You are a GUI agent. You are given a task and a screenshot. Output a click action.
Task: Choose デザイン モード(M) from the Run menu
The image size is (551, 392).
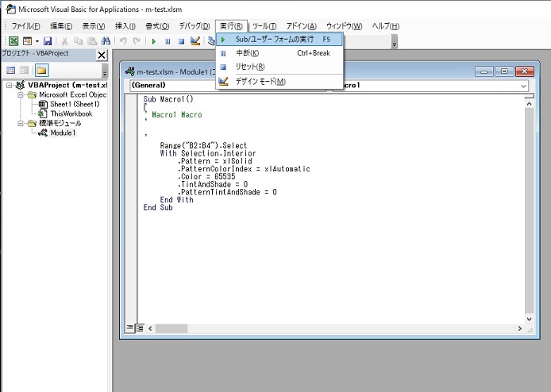point(279,82)
